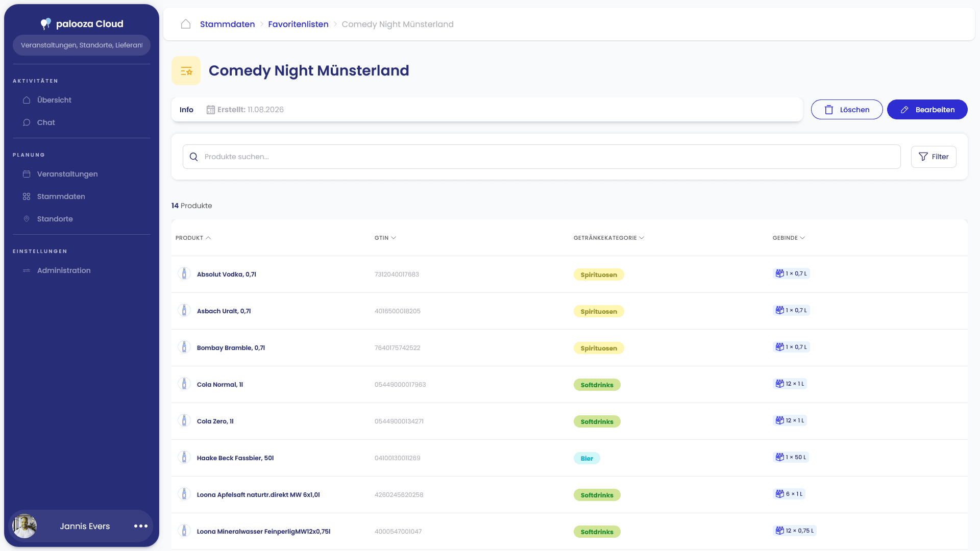Open the Absolut Vodka, 0,7l product
The height and width of the screenshot is (551, 980).
point(227,274)
